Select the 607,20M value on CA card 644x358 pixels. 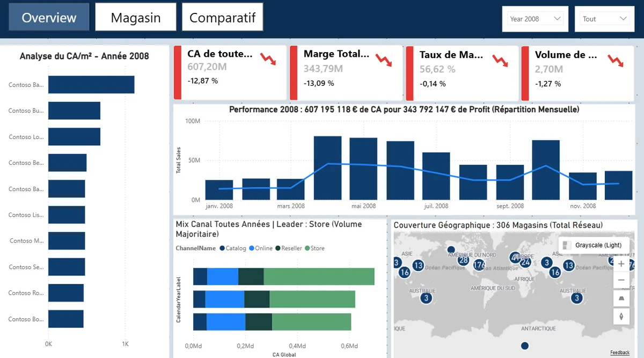(207, 67)
